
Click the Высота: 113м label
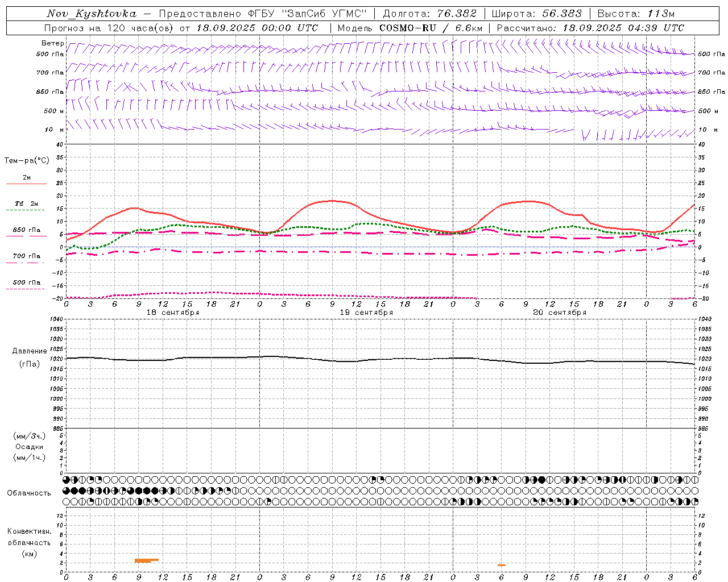pos(636,14)
